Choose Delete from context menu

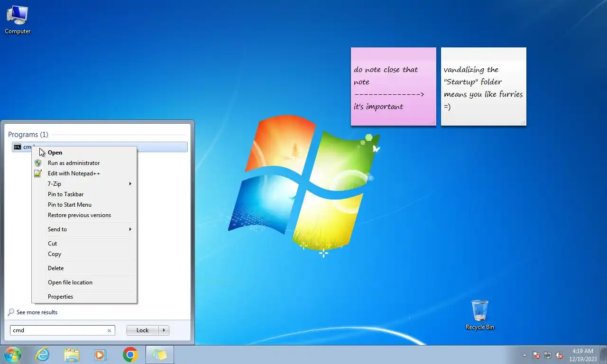tap(84, 268)
